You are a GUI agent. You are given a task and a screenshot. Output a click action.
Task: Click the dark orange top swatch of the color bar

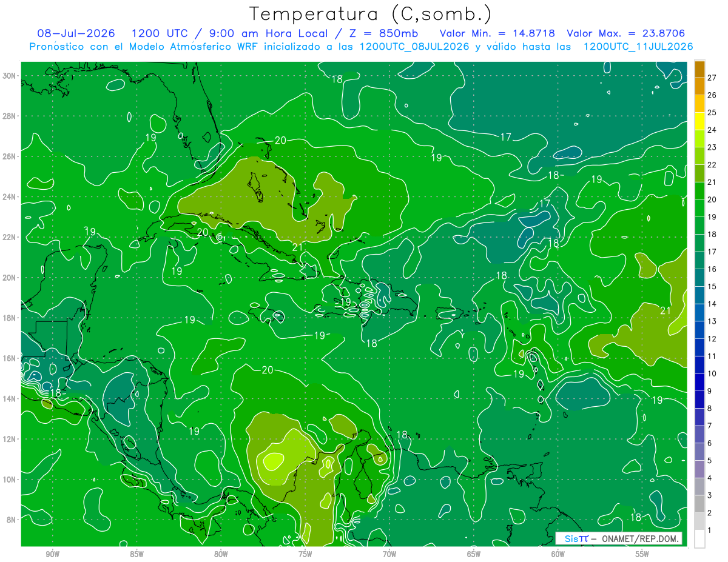(699, 69)
